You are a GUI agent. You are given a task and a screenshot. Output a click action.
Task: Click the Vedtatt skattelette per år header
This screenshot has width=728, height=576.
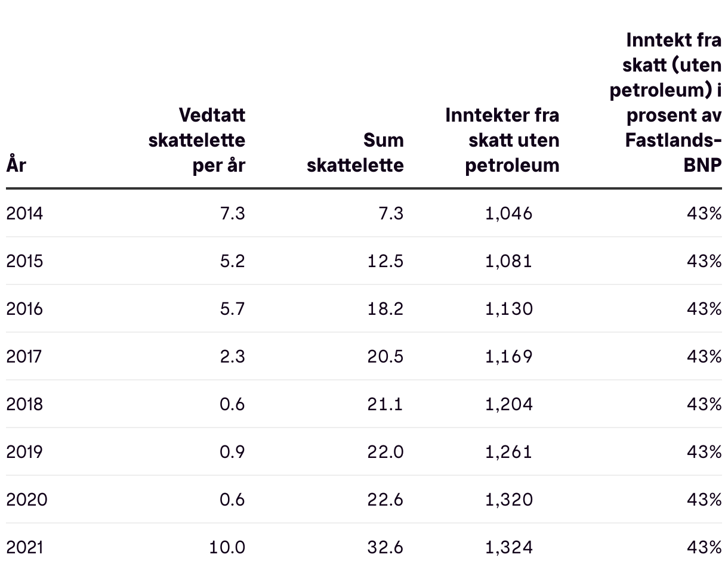tap(196, 140)
